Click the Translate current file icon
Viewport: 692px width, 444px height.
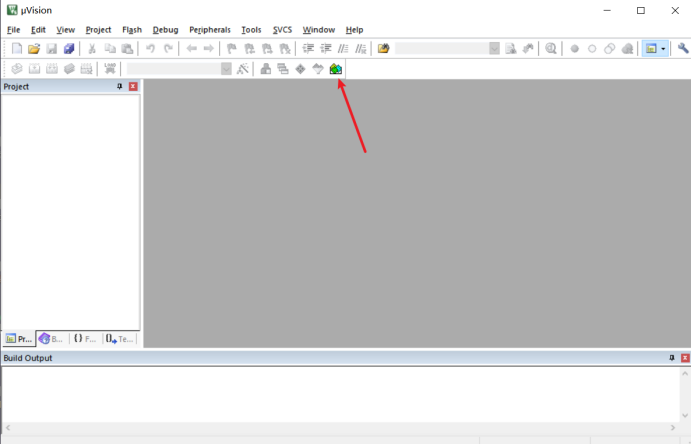click(x=17, y=69)
